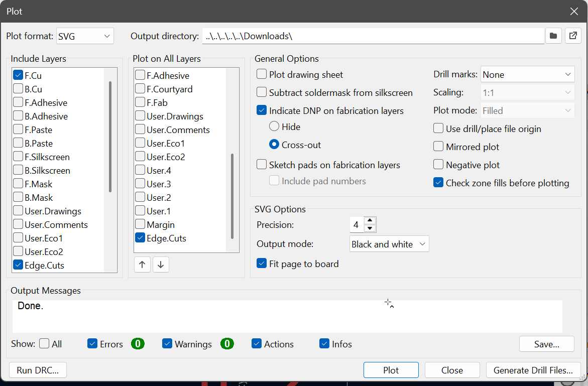Check F.Paste layer
Viewport: 588px width, 386px height.
[x=18, y=130]
